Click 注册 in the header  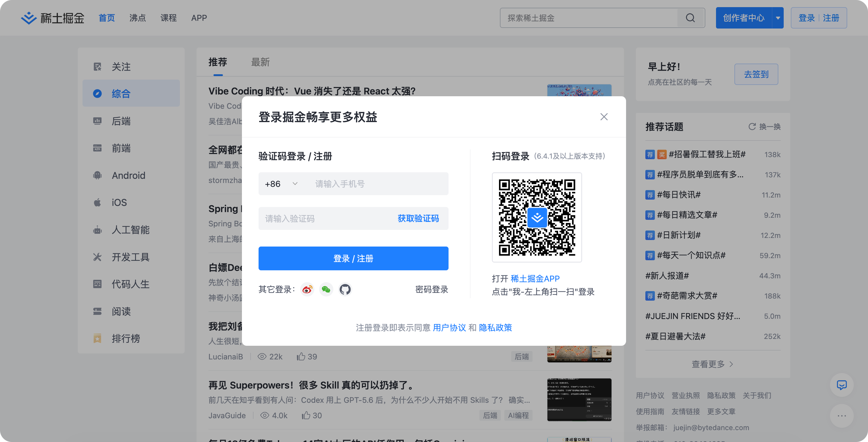(831, 18)
